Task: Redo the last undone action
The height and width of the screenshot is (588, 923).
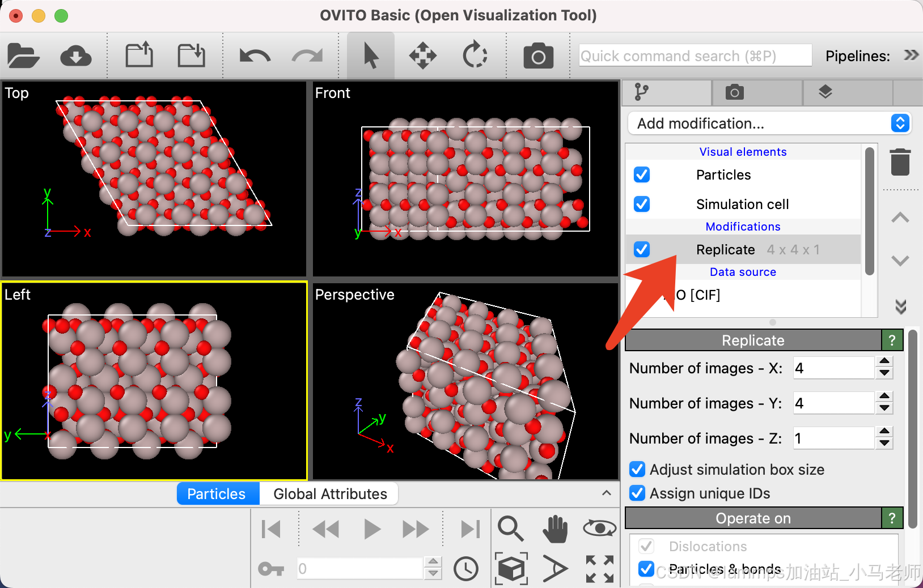Action: coord(307,56)
